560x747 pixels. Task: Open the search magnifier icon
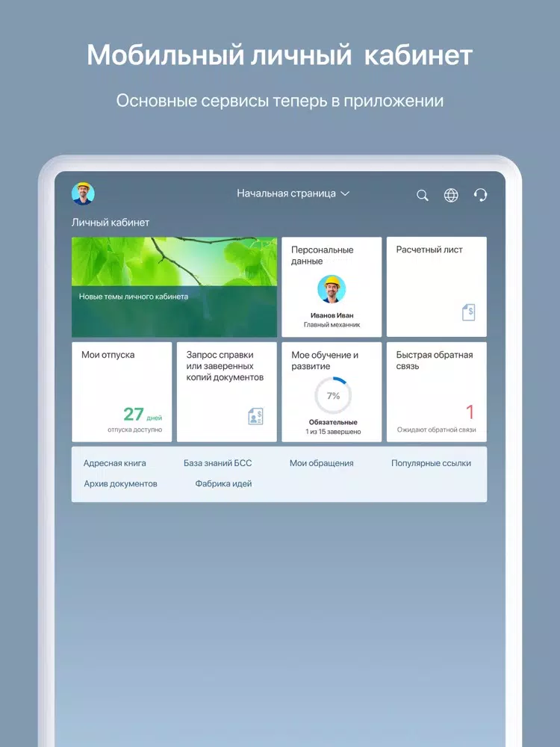pos(423,195)
